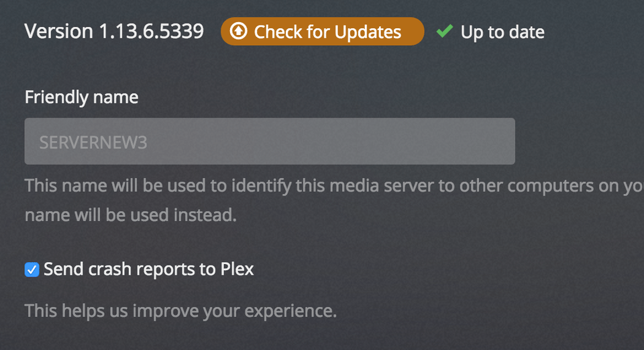Click the word 'Updates' in the orange button
The image size is (644, 350).
pos(366,32)
